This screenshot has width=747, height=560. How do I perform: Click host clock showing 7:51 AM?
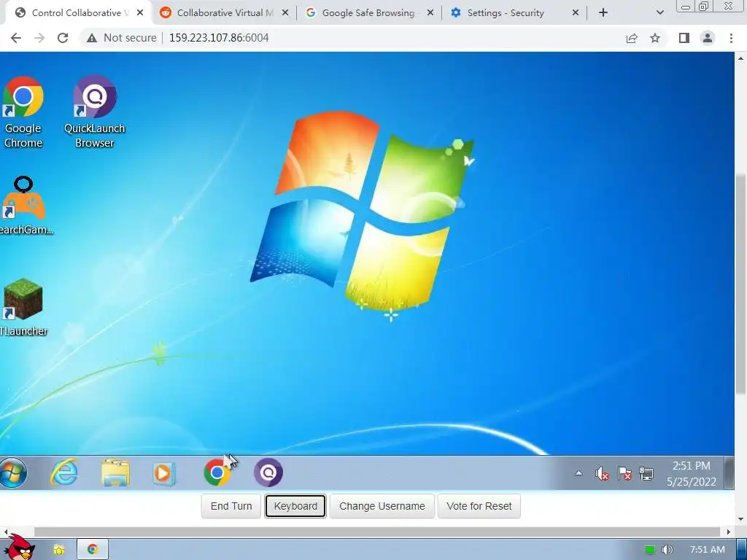coord(708,550)
